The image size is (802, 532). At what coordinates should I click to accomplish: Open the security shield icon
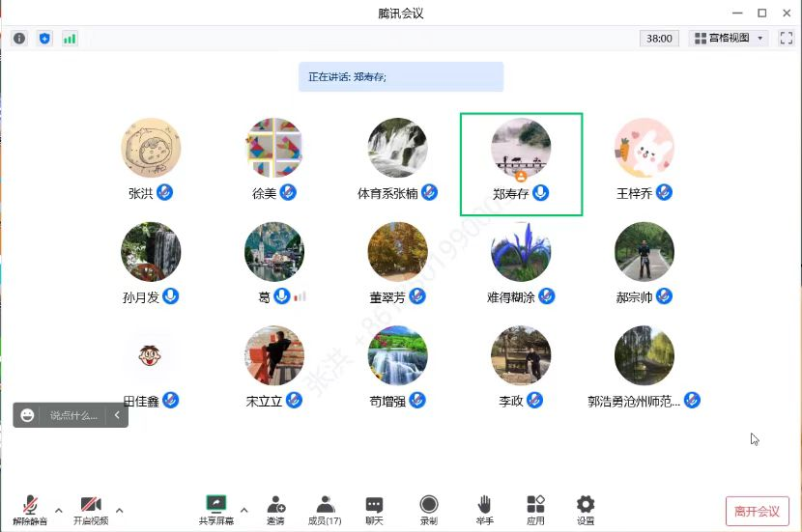[44, 39]
